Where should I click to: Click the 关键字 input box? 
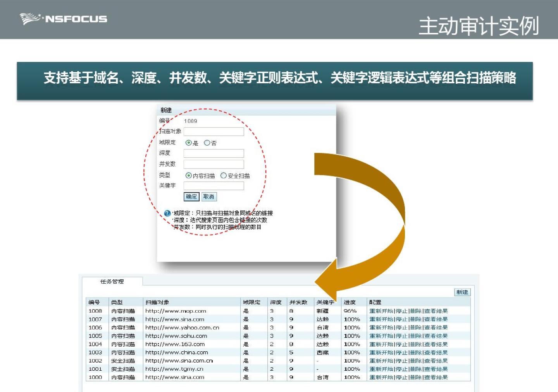214,186
